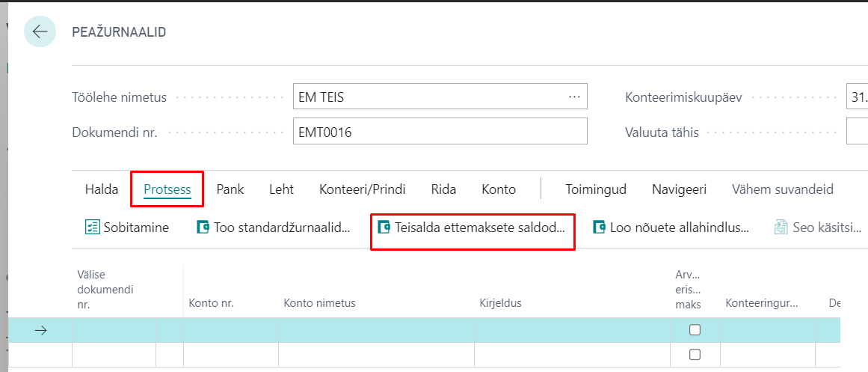The height and width of the screenshot is (372, 868).
Task: Click the Sobitamine checklist icon
Action: click(92, 228)
